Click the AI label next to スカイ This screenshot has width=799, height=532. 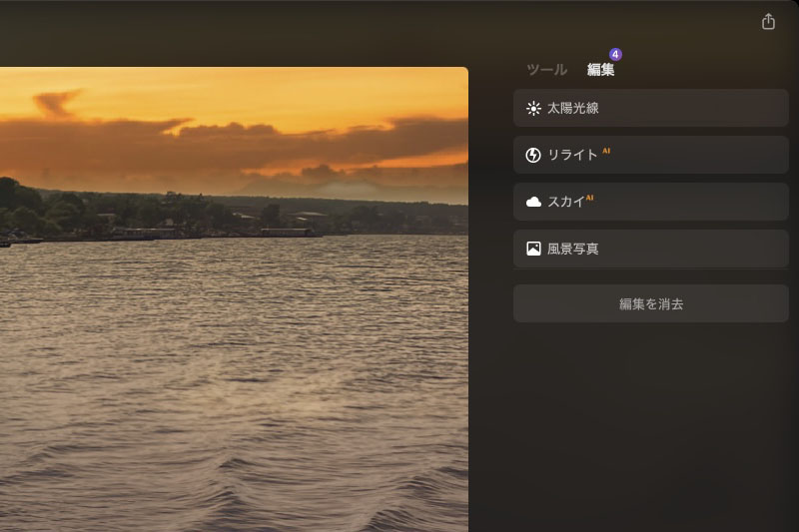pyautogui.click(x=589, y=198)
